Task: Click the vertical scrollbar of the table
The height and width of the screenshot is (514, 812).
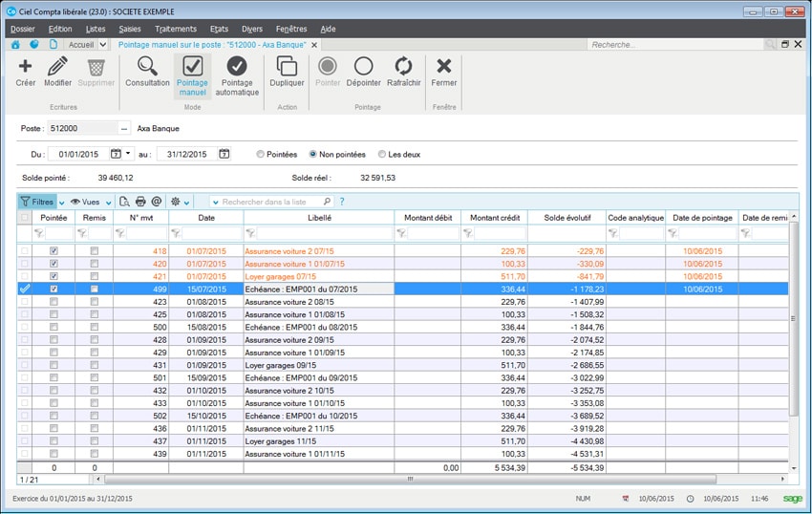Action: click(x=794, y=319)
